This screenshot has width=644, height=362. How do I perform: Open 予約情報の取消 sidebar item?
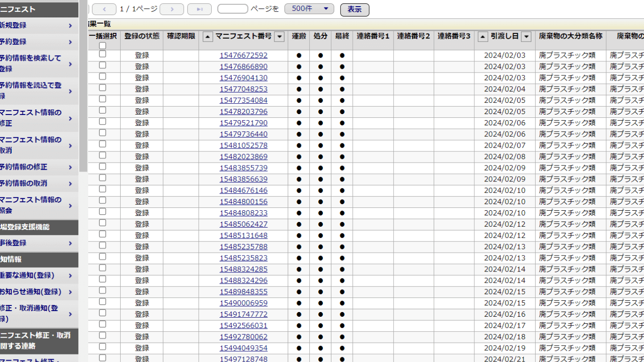click(x=39, y=183)
